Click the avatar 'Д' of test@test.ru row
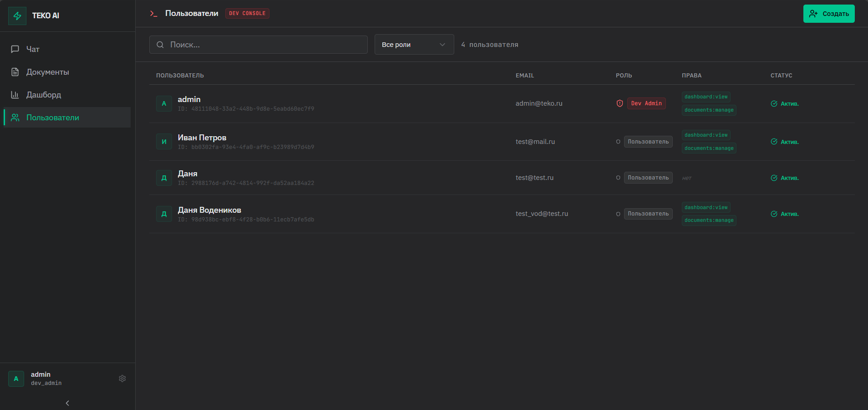Screen dimensions: 868x410 tap(164, 178)
